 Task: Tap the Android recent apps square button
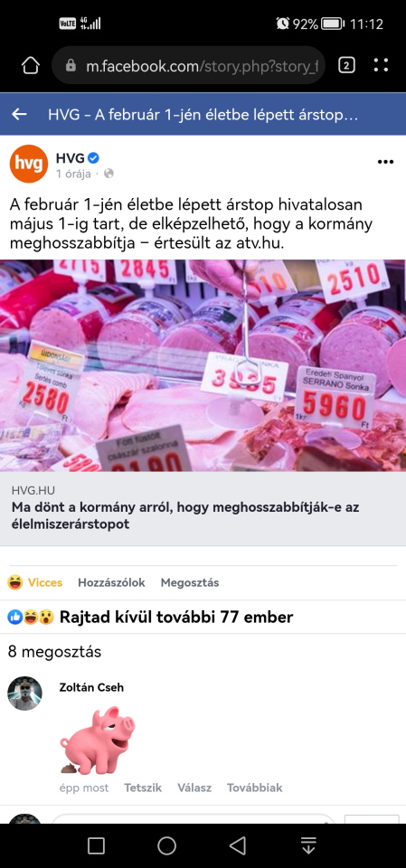pos(97,845)
